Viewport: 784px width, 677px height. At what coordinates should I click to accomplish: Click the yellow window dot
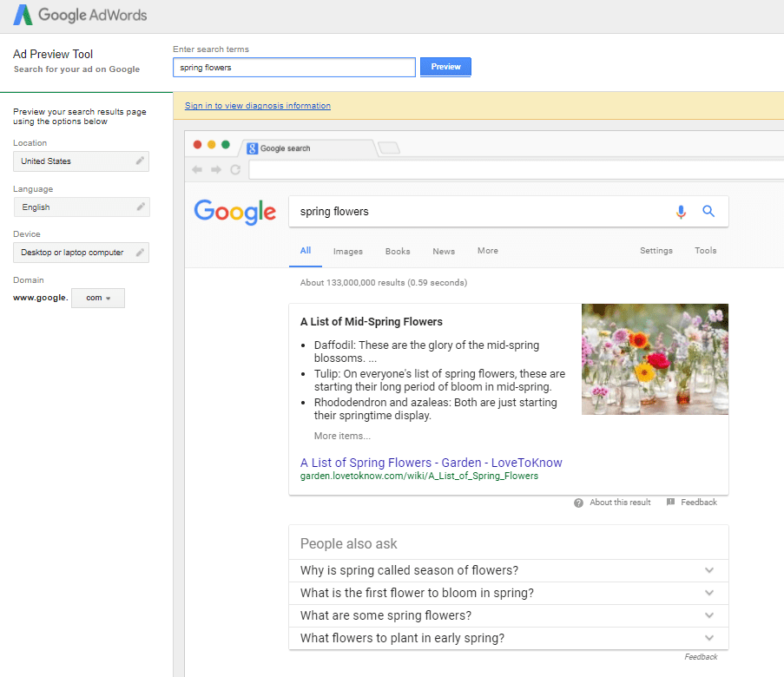click(212, 144)
